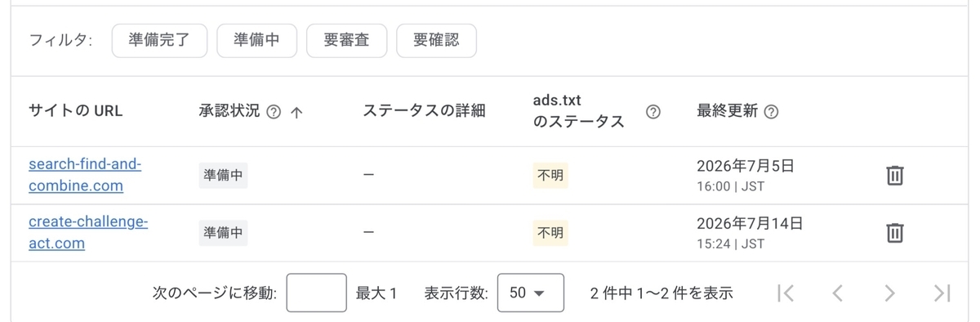
Task: Sort by 承認状況 using arrow icon
Action: (296, 113)
